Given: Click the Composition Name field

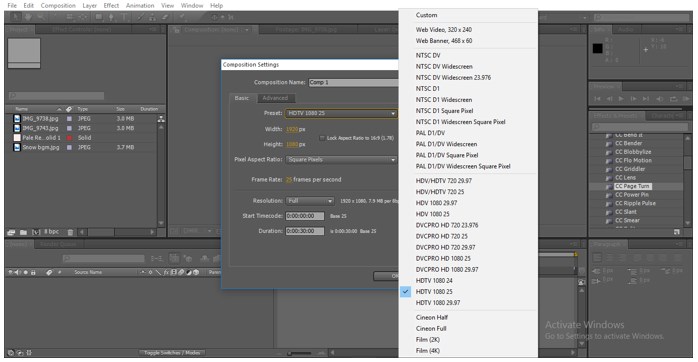Looking at the screenshot, I should [x=353, y=83].
